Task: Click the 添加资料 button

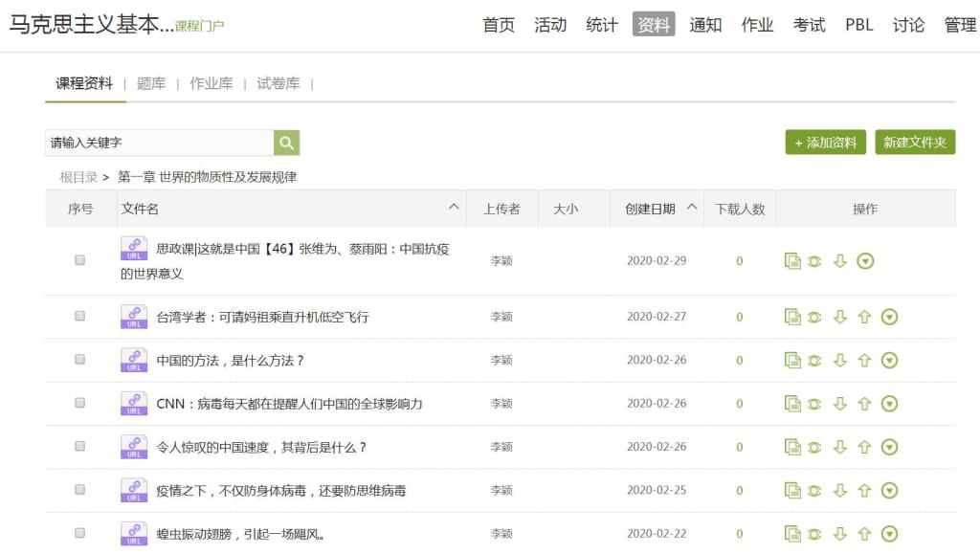Action: click(x=825, y=143)
